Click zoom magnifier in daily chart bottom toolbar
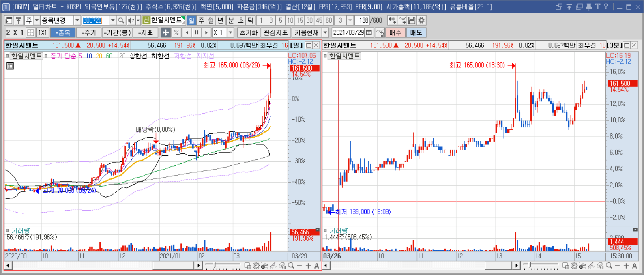Viewport: 644px width, 275px height. point(291,266)
